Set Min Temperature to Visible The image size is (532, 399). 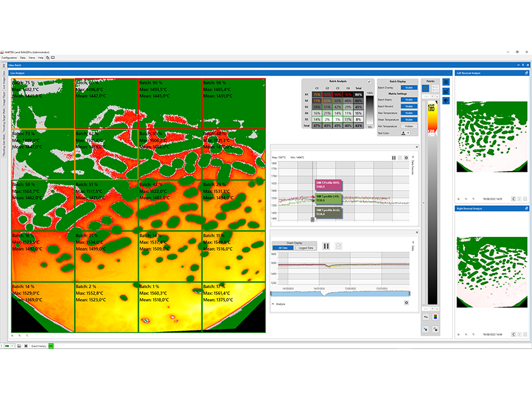(x=409, y=126)
